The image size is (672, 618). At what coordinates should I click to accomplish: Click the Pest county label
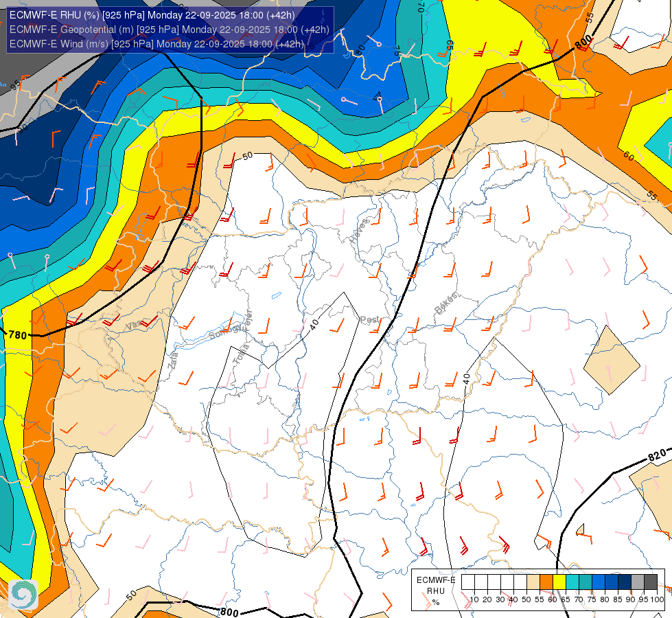click(x=369, y=319)
